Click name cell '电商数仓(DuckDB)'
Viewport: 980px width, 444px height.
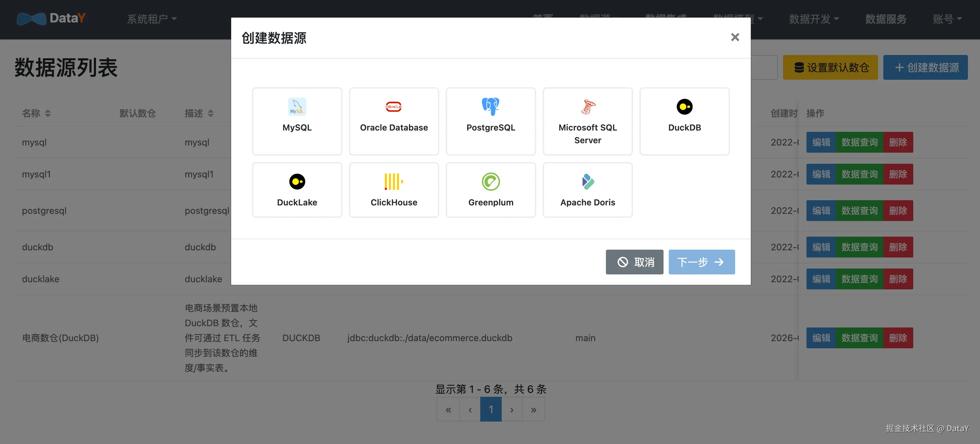pos(60,338)
